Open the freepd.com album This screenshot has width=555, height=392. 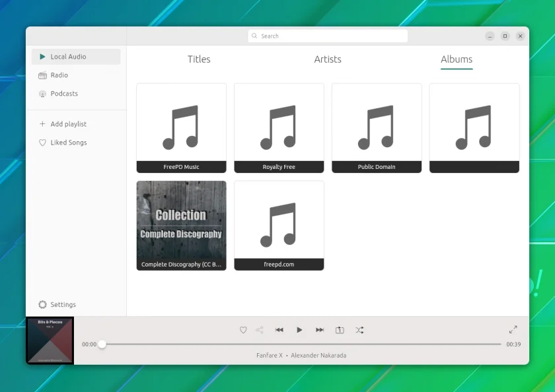pos(279,226)
